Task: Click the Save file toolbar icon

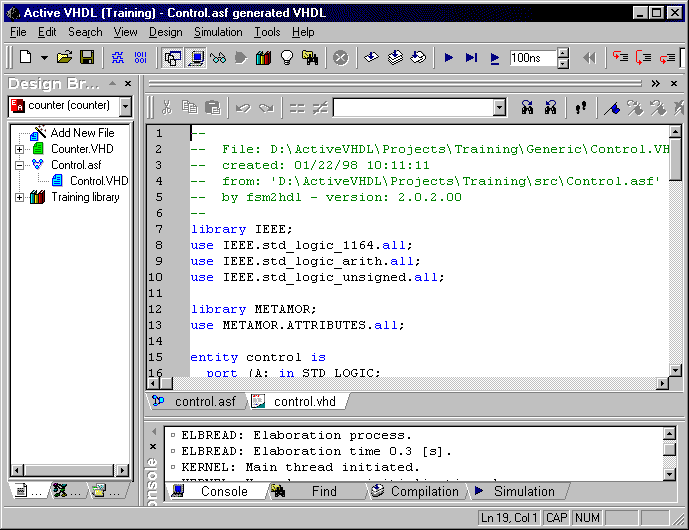Action: pyautogui.click(x=87, y=58)
